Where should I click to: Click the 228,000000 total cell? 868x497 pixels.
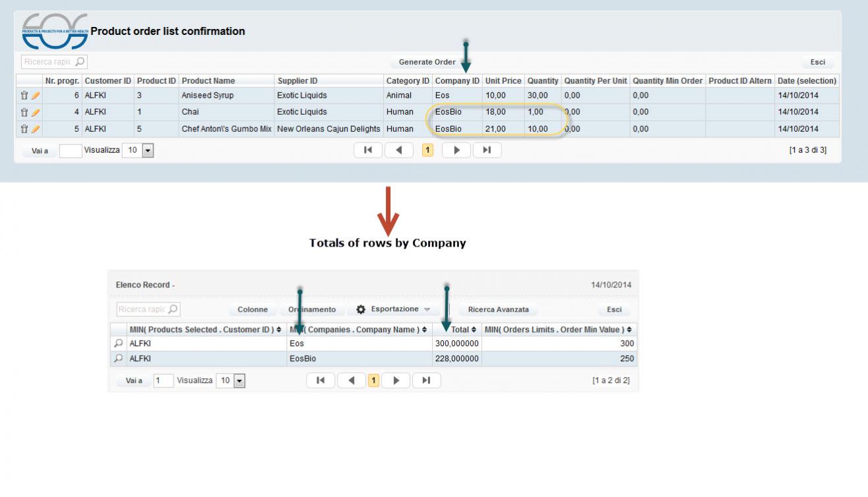457,359
